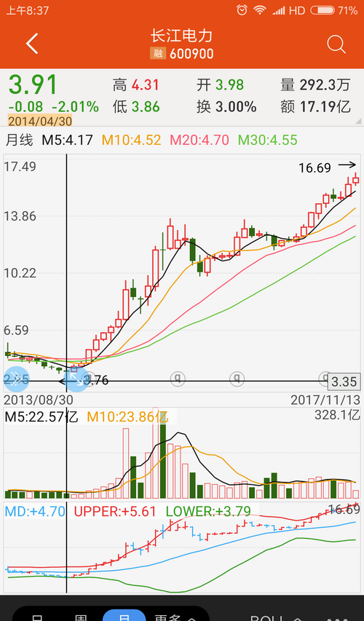The image size is (364, 621).
Task: Tap the volume M10:23.86亿 label
Action: click(127, 416)
